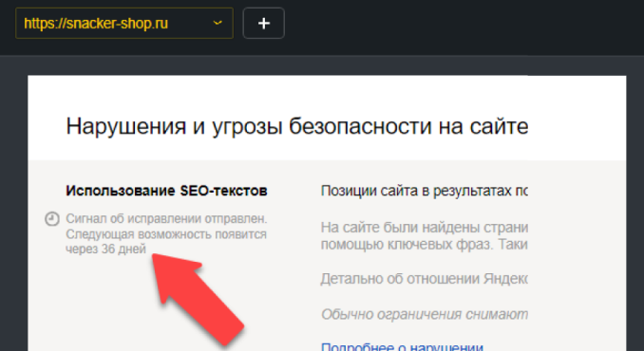Viewport: 644px width, 351px height.
Task: Click the https://snacker-shop.ru URL text
Action: [96, 24]
